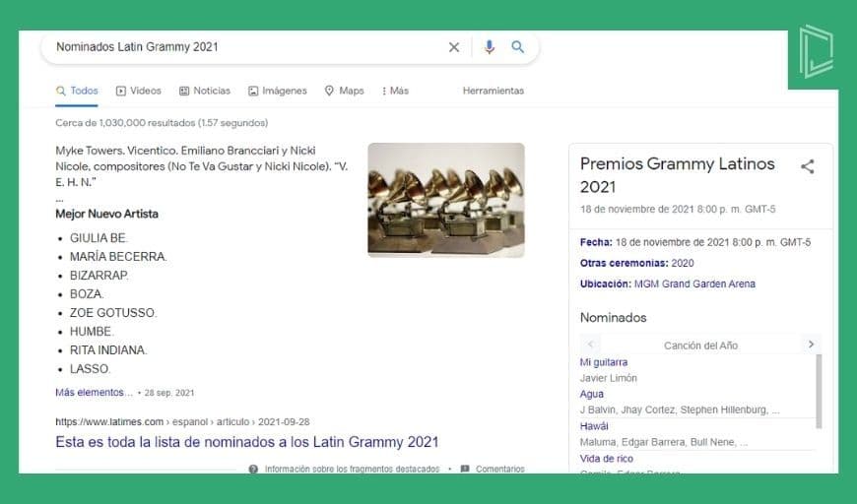Switch to the Noticias tab
857x504 pixels.
205,91
